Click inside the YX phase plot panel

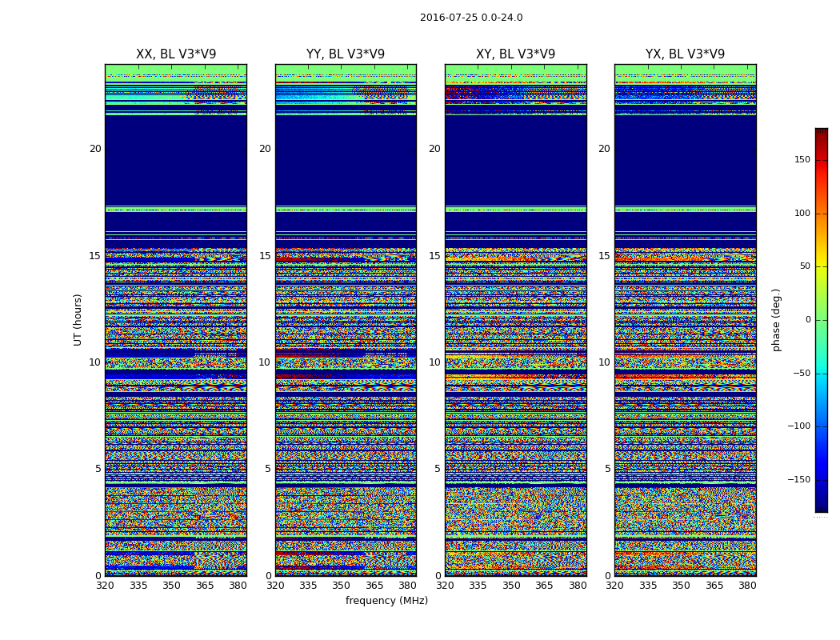click(685, 320)
